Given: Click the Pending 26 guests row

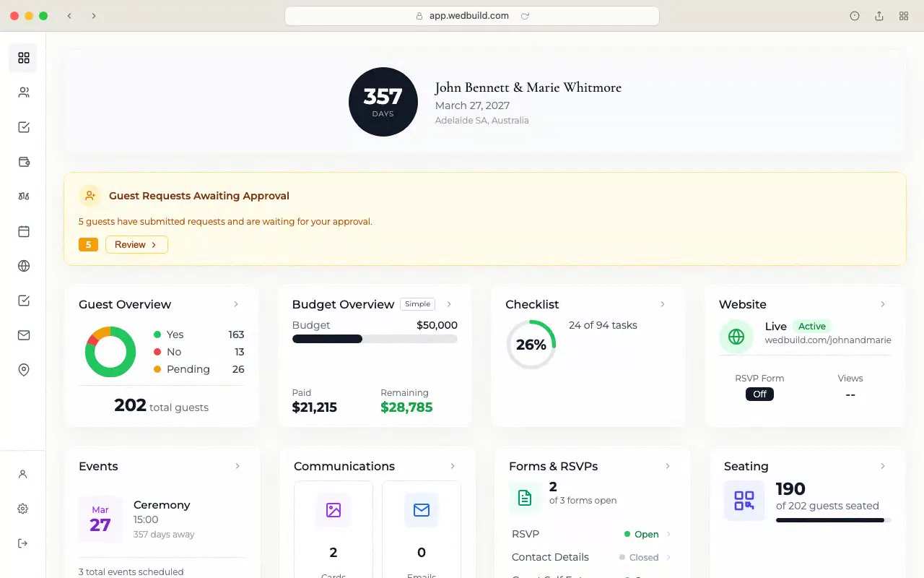Looking at the screenshot, I should coord(199,369).
